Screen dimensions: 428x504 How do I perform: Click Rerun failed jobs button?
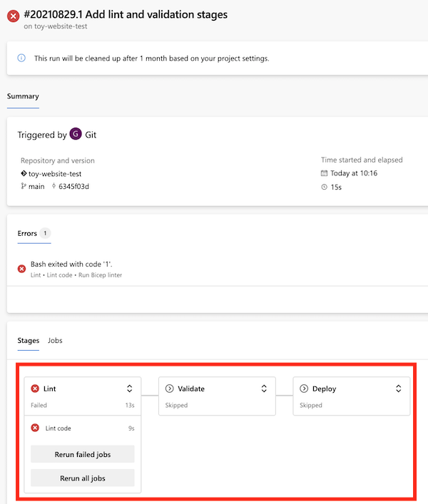[x=83, y=454]
